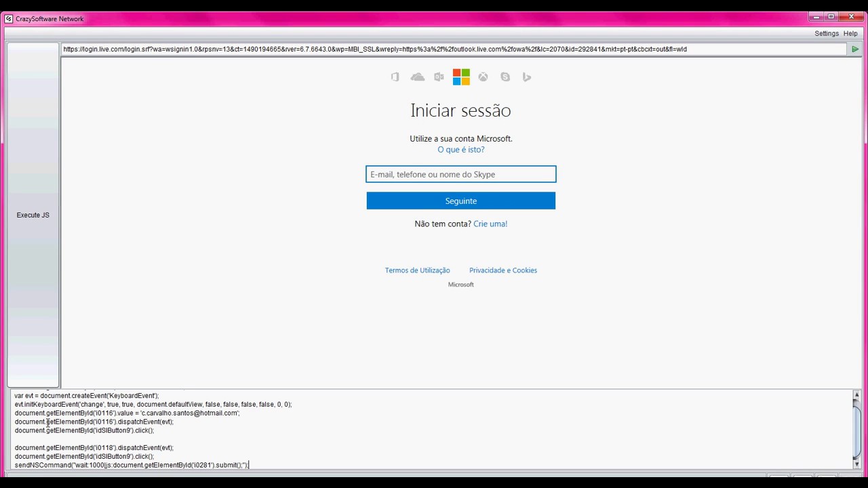Viewport: 868px width, 488px height.
Task: Click the evt.initKeyboardEvent code line
Action: coord(153,405)
